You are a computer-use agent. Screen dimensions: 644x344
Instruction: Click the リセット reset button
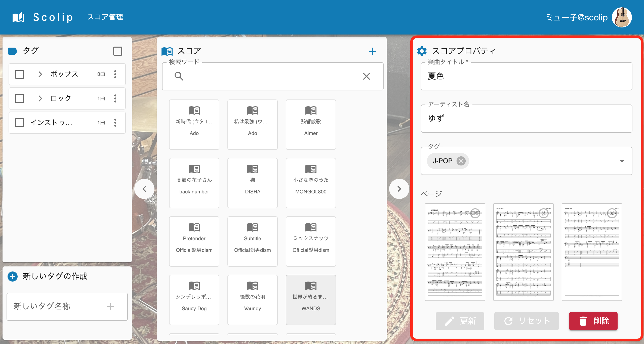pos(527,321)
